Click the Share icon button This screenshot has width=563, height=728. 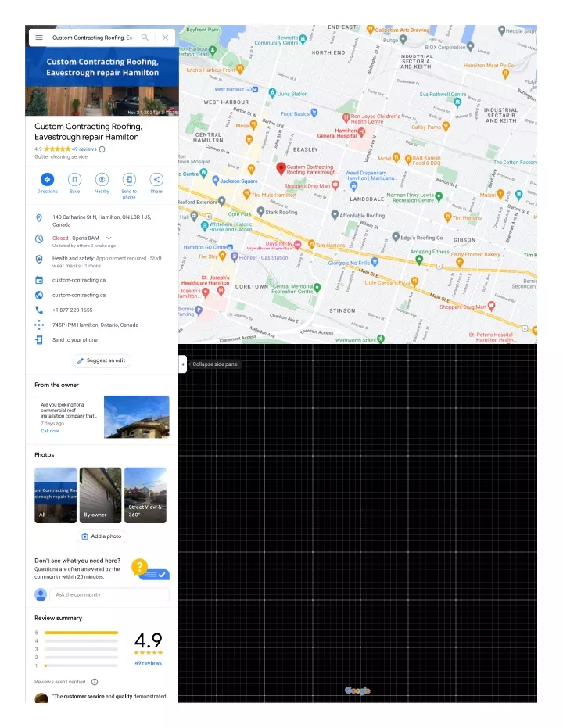[156, 179]
